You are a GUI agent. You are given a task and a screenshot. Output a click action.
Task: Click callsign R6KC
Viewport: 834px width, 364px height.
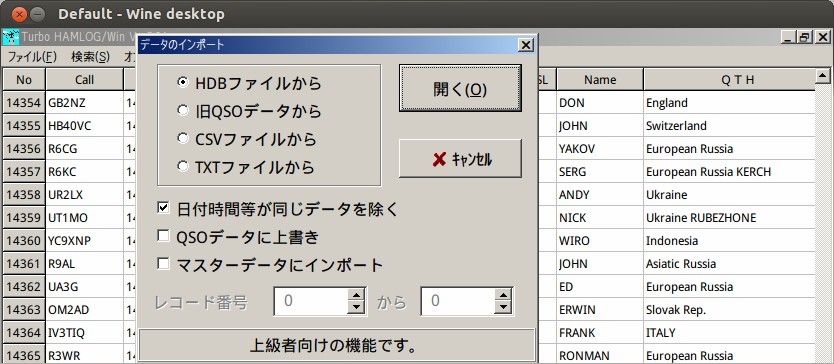[x=85, y=172]
